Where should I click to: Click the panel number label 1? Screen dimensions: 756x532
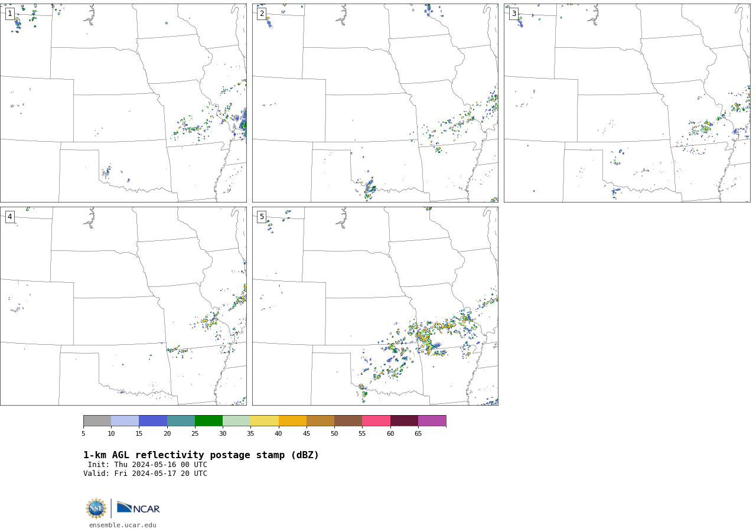pos(10,14)
